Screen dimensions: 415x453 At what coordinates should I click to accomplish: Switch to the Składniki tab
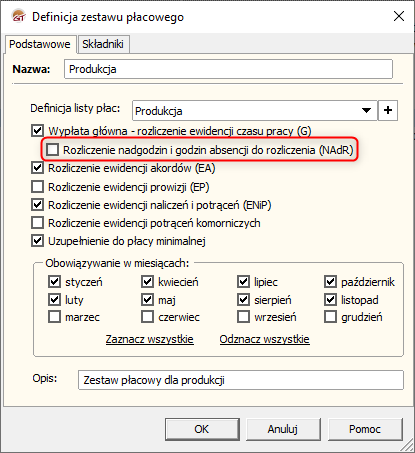pos(103,44)
